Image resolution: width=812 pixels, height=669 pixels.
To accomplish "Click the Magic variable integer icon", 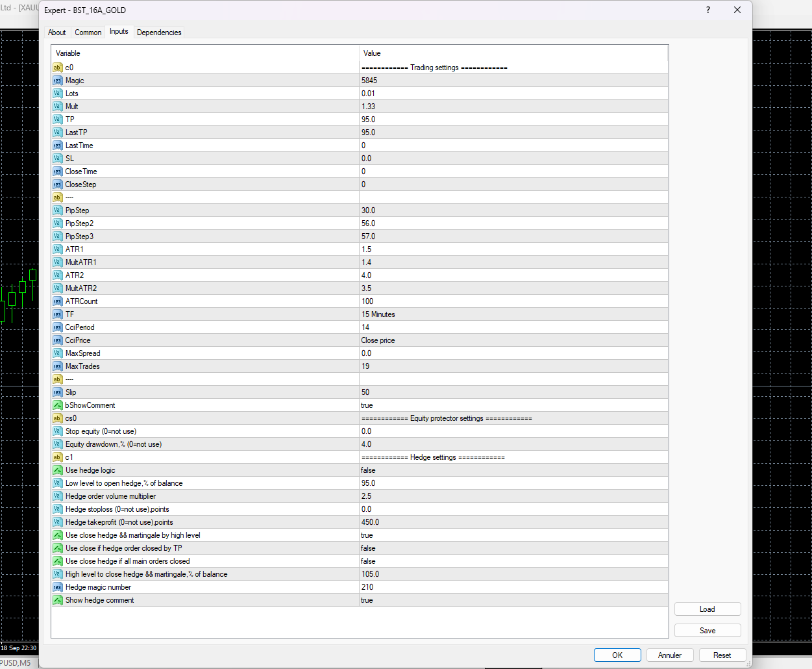I will tap(58, 81).
